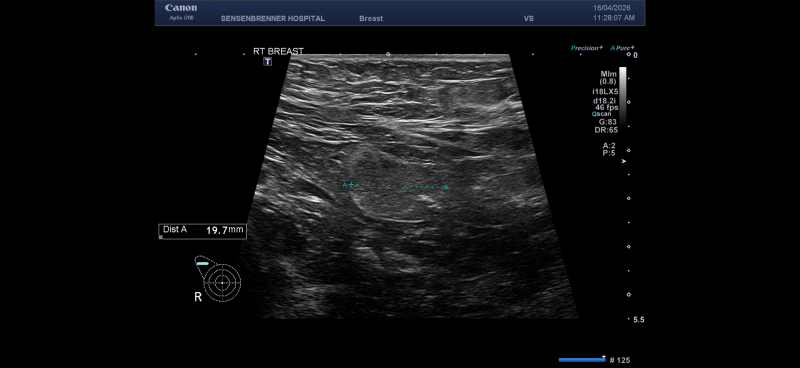Open the Breast exam preset label
This screenshot has height=368, width=800.
[x=371, y=18]
